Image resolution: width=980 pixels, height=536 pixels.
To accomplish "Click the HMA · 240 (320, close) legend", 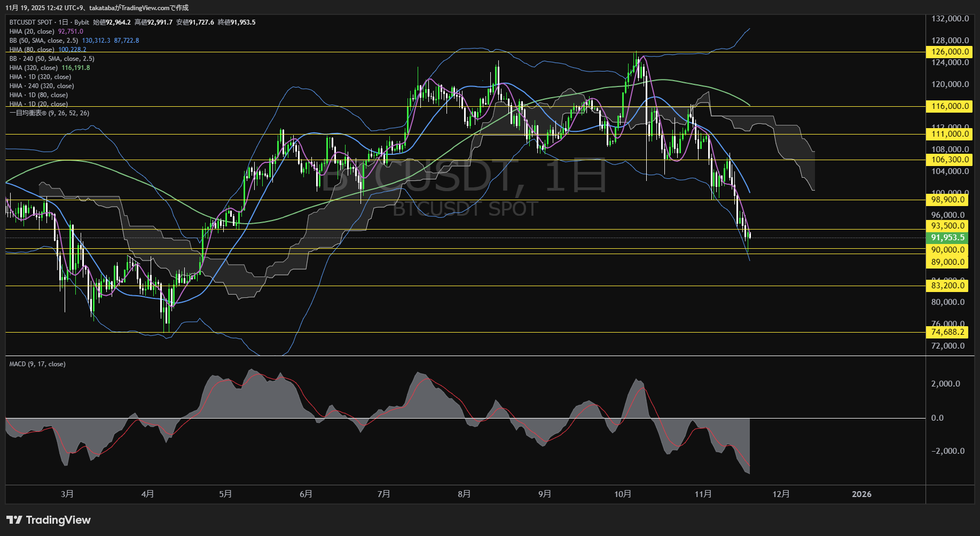I will point(42,86).
